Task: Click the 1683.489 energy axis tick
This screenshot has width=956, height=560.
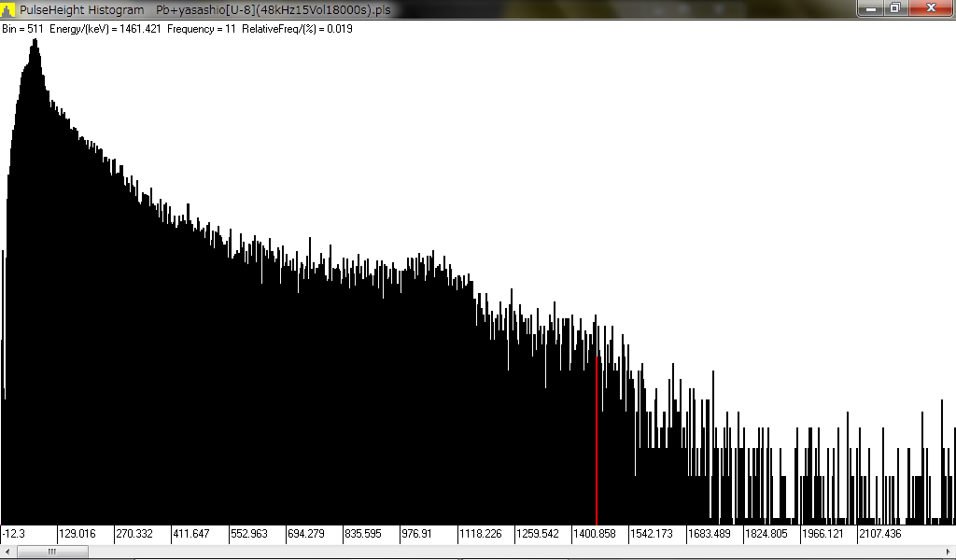Action: [x=709, y=534]
